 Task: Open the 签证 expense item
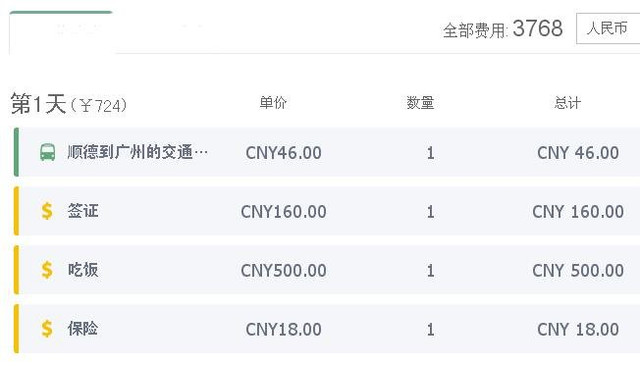tap(83, 211)
